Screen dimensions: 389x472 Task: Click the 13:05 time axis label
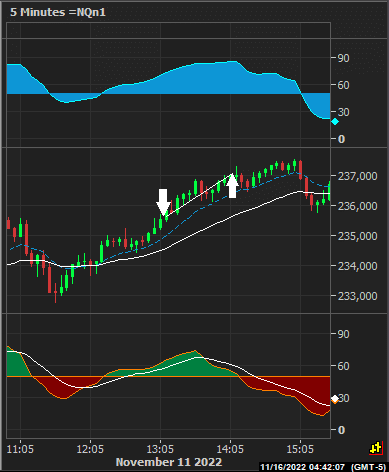[x=160, y=449]
